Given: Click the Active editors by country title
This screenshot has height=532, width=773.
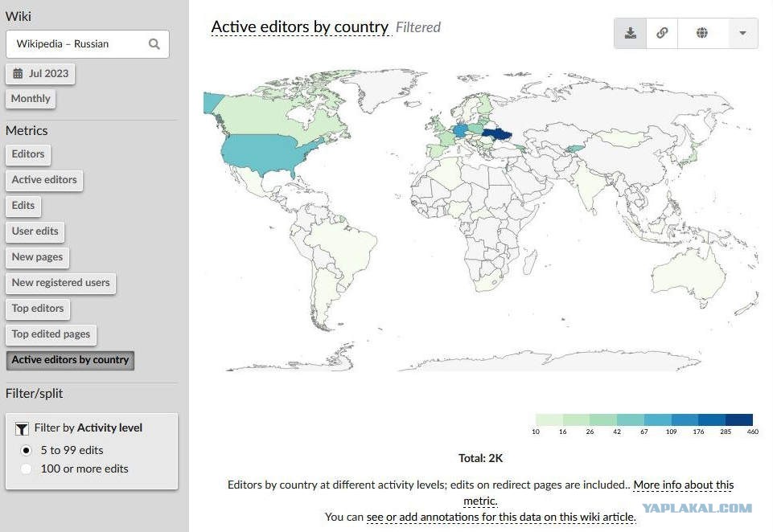Looking at the screenshot, I should pos(300,27).
